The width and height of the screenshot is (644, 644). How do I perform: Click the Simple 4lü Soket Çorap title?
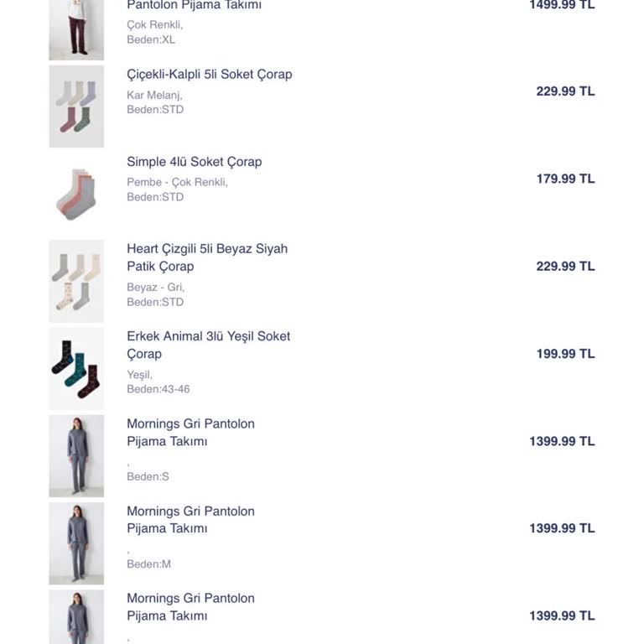[195, 162]
